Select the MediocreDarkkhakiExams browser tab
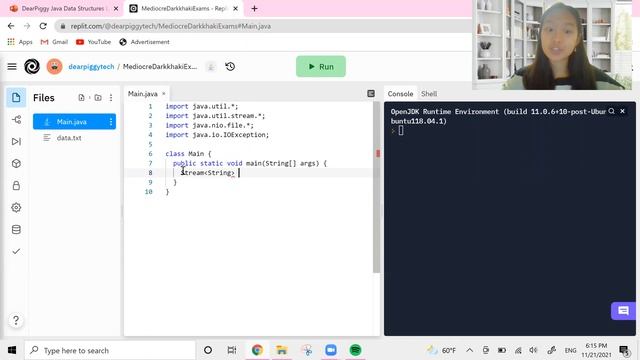Image resolution: width=640 pixels, height=360 pixels. click(x=183, y=9)
